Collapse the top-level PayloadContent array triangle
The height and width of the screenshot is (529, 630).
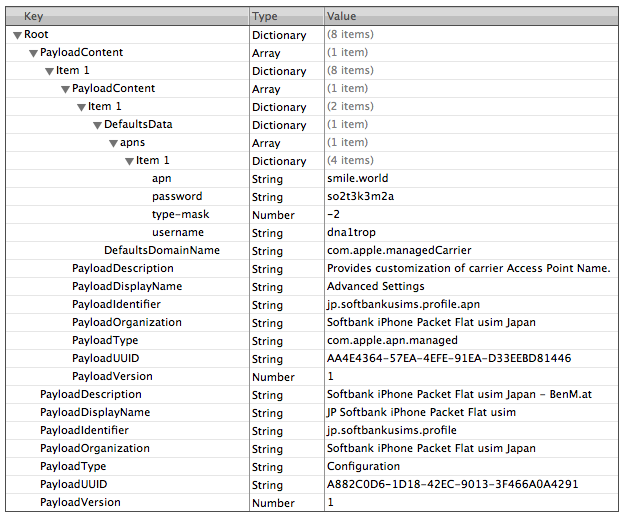(33, 53)
